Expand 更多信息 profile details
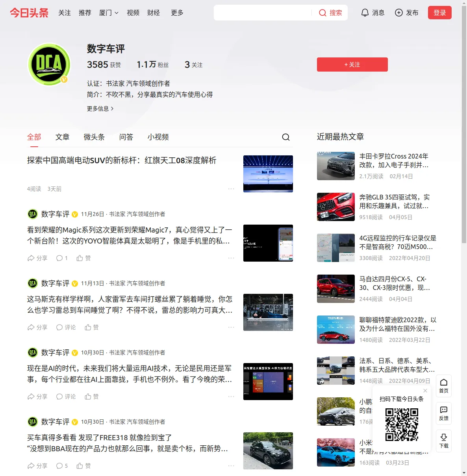The height and width of the screenshot is (476, 467). (x=100, y=109)
